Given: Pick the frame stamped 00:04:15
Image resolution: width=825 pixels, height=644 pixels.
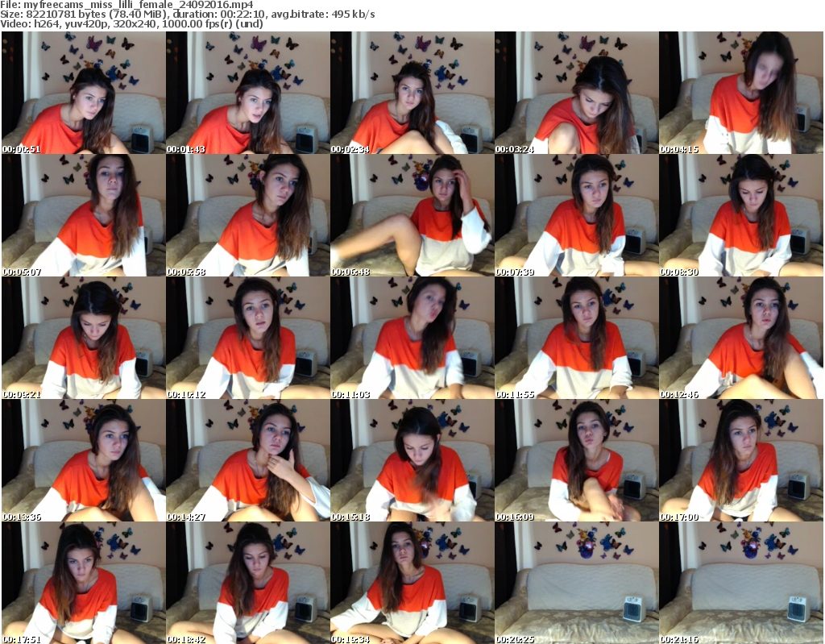Looking at the screenshot, I should 740,93.
